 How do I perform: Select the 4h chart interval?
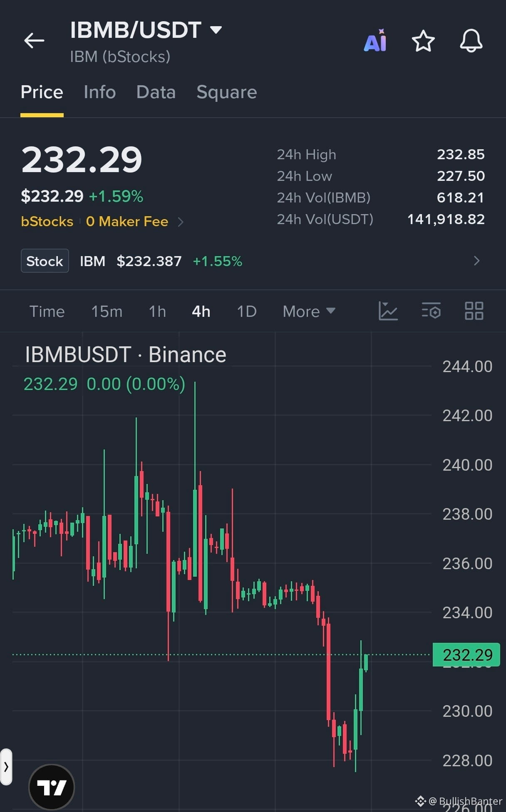tap(201, 311)
